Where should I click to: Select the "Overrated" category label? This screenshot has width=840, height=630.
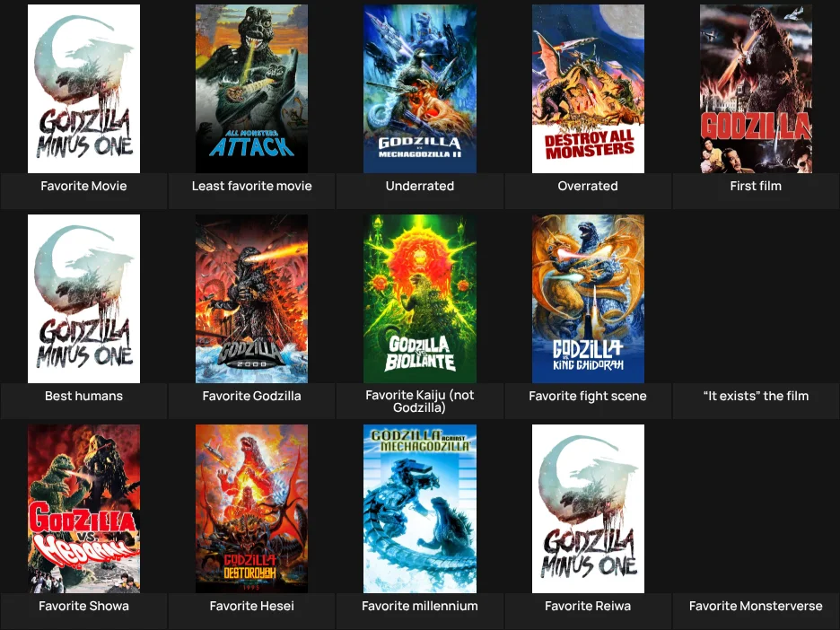click(588, 186)
